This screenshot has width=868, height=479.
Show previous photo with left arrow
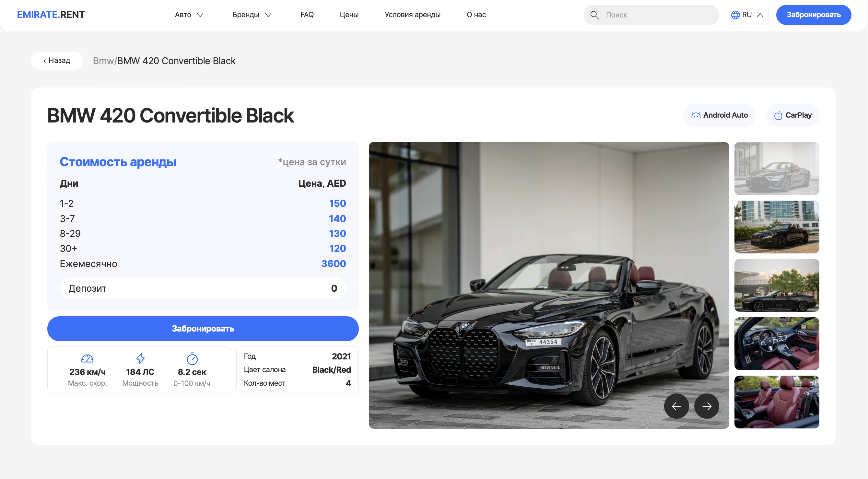pyautogui.click(x=676, y=406)
